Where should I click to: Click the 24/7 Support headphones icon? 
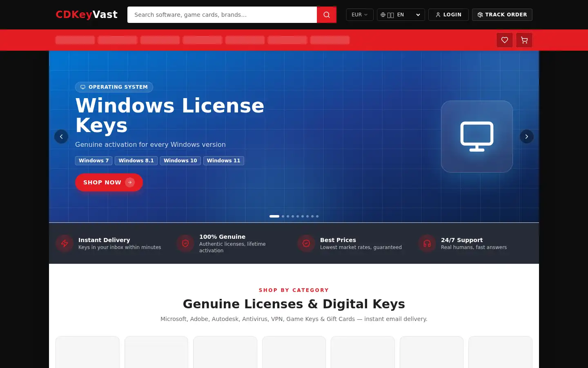coord(427,244)
